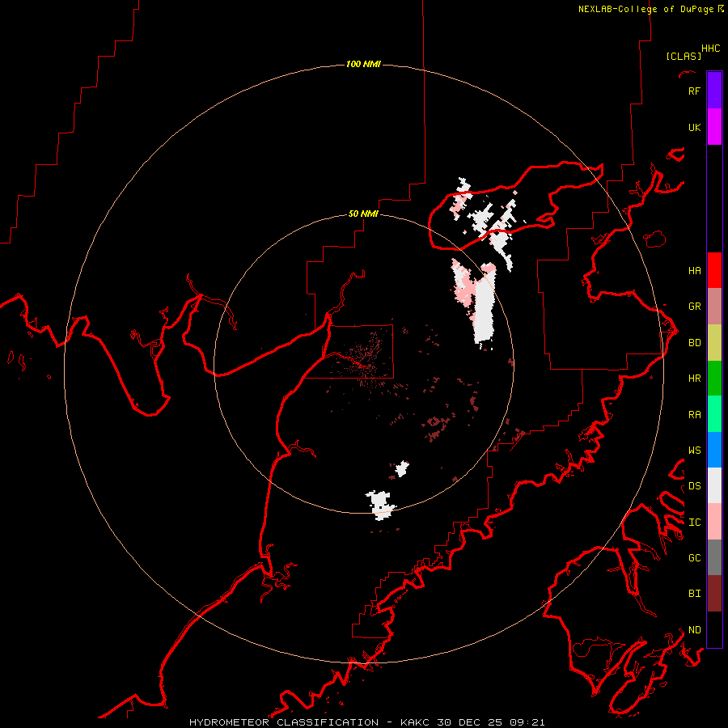Select the WS blue legend swatch

[x=714, y=450]
